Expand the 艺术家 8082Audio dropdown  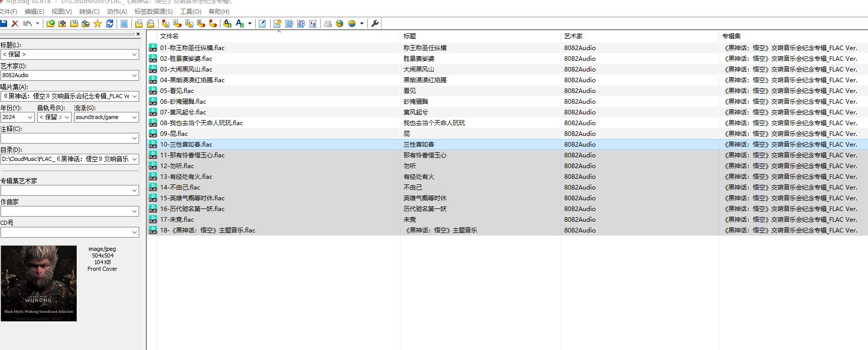135,75
